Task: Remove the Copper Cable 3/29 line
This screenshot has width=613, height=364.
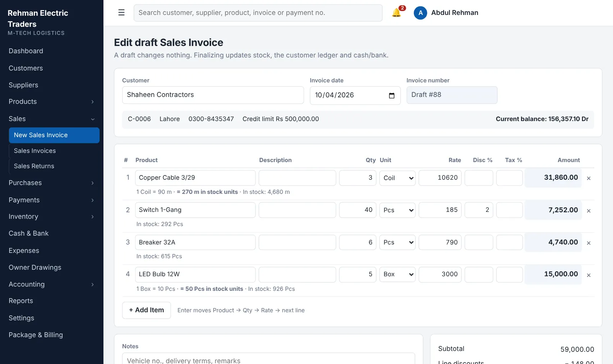Action: click(x=588, y=178)
